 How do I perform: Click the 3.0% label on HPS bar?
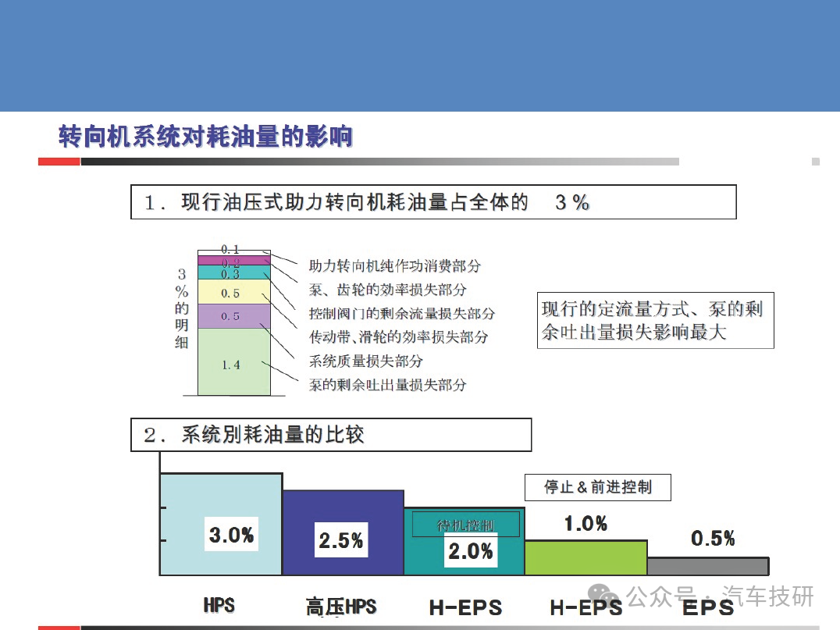click(x=231, y=535)
